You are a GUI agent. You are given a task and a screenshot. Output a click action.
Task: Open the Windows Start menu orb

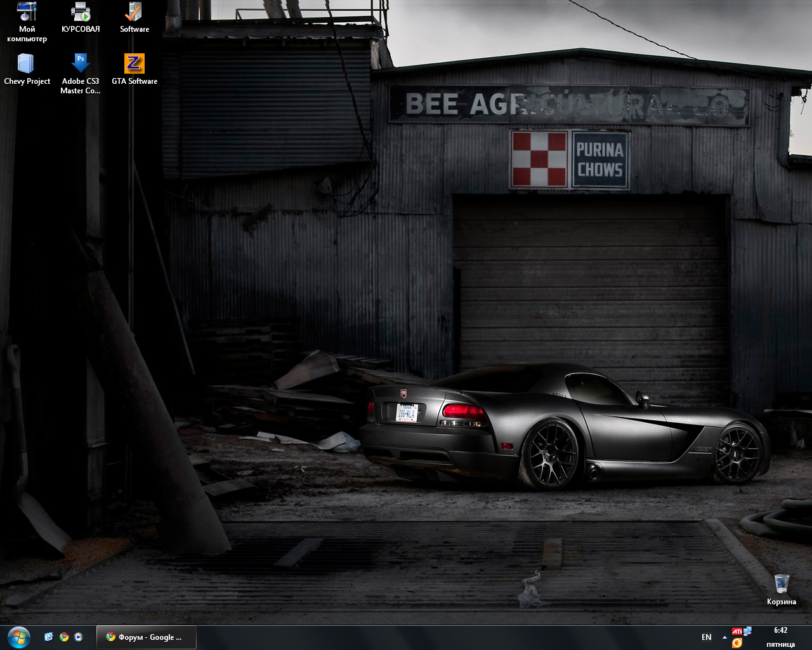(x=19, y=637)
